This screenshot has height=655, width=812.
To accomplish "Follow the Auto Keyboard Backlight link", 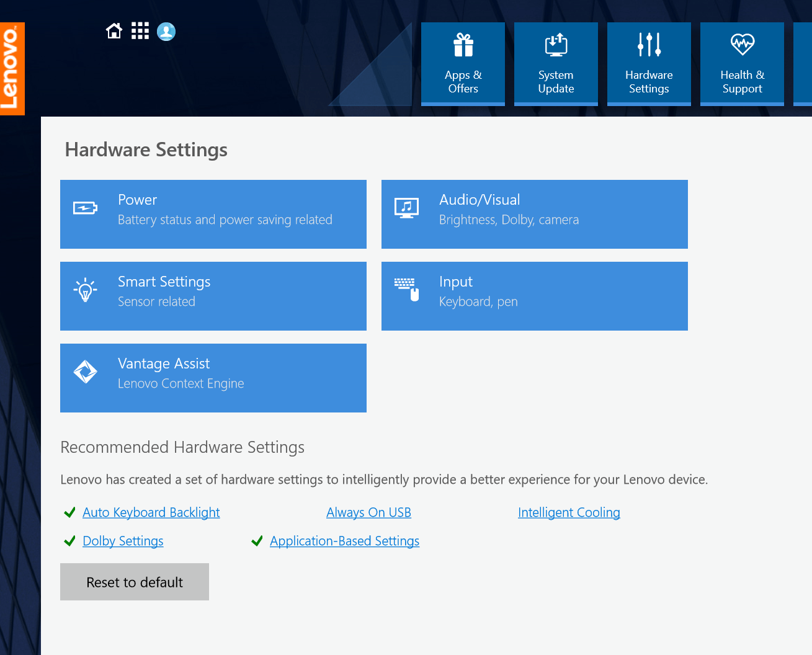I will 151,512.
